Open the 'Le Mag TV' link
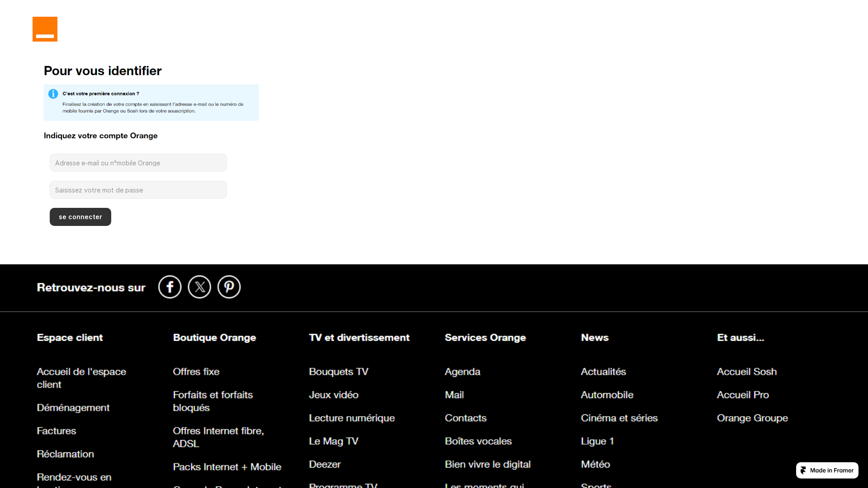 coord(334,441)
